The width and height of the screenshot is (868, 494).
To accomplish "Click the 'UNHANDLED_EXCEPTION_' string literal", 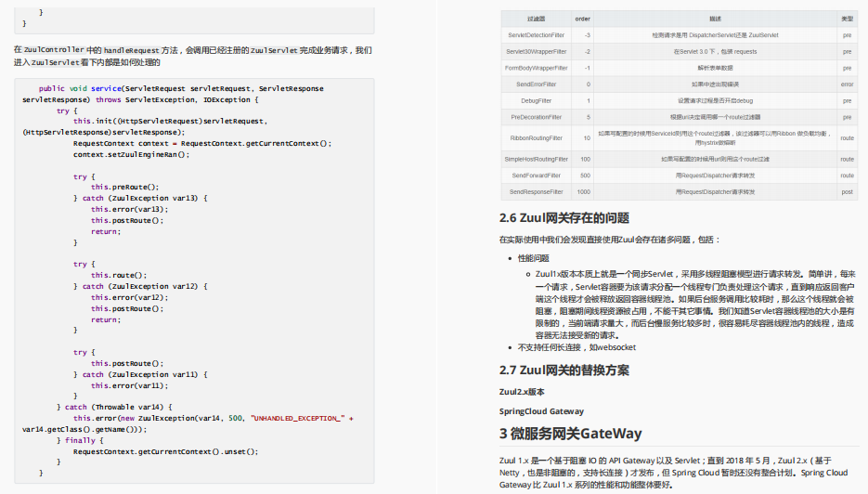I will [x=298, y=418].
